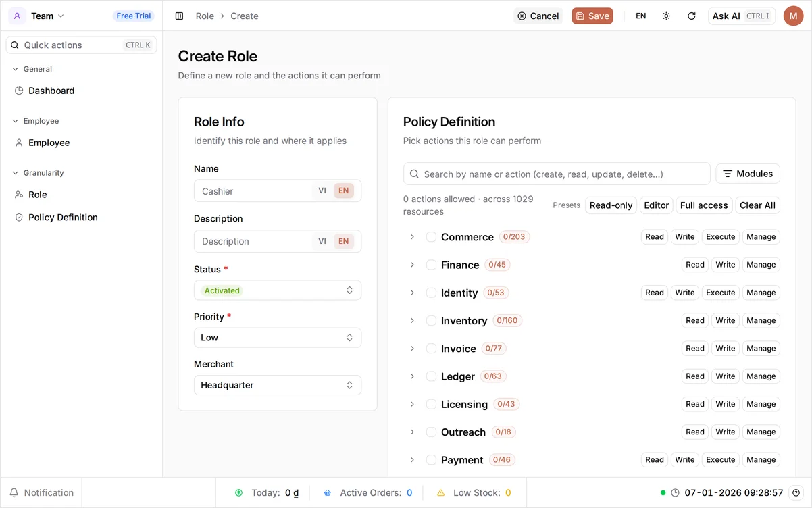Switch language via EN button
This screenshot has width=812, height=508.
tap(641, 16)
